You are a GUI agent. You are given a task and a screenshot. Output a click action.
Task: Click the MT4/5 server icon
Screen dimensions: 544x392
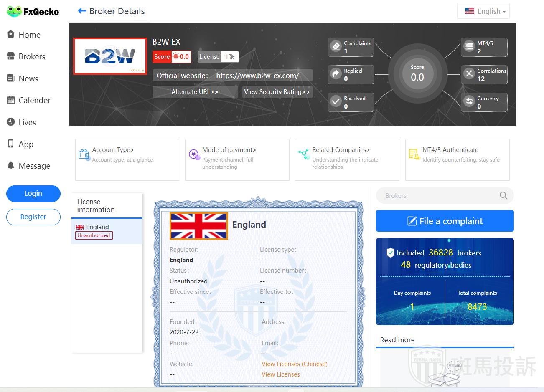469,46
